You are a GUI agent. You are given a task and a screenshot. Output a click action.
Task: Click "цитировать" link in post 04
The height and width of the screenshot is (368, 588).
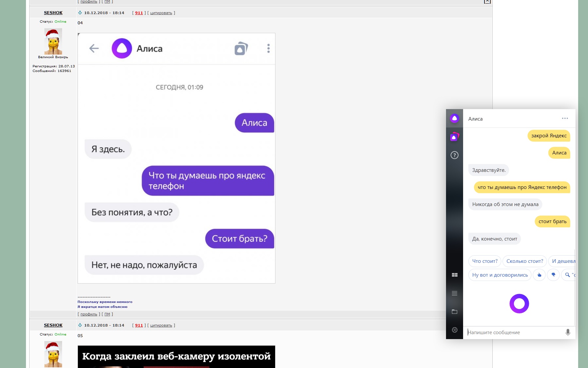click(161, 13)
